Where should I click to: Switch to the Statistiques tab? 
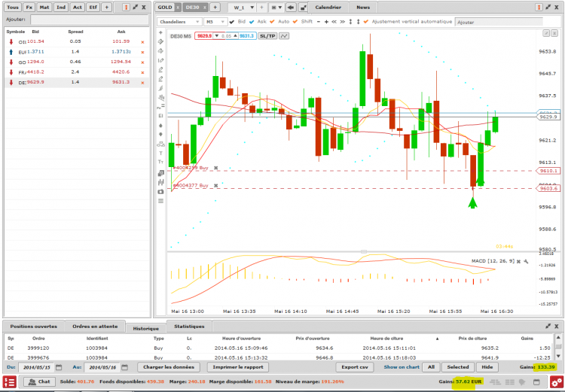click(x=189, y=327)
